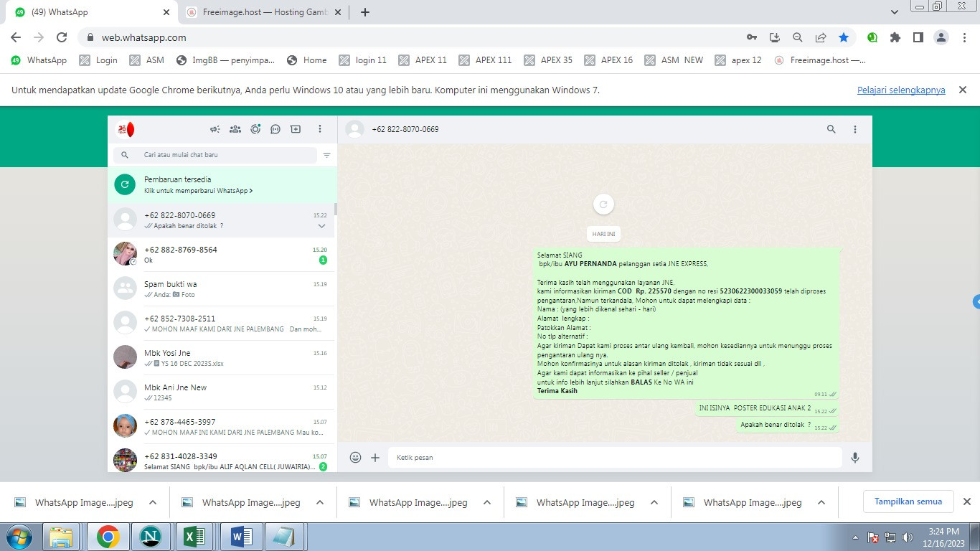Screen dimensions: 980x551
Task: Open the chat list three-dot menu
Action: [320, 129]
